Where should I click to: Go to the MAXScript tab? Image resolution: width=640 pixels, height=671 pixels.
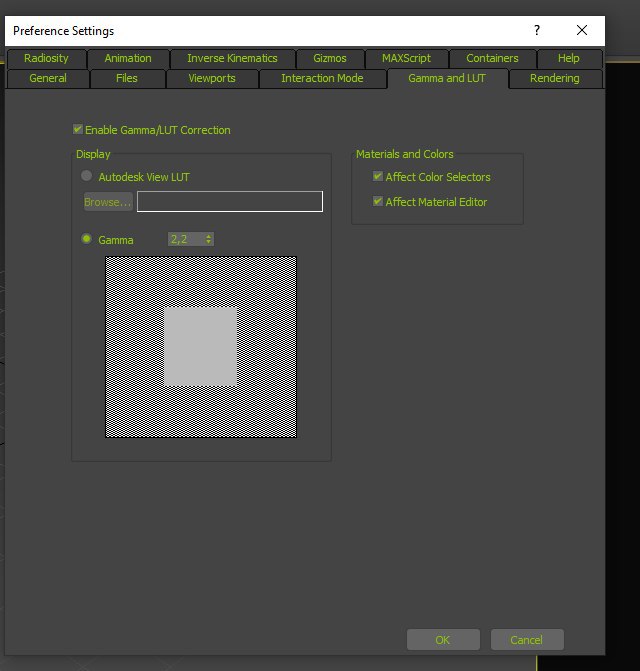(x=406, y=58)
